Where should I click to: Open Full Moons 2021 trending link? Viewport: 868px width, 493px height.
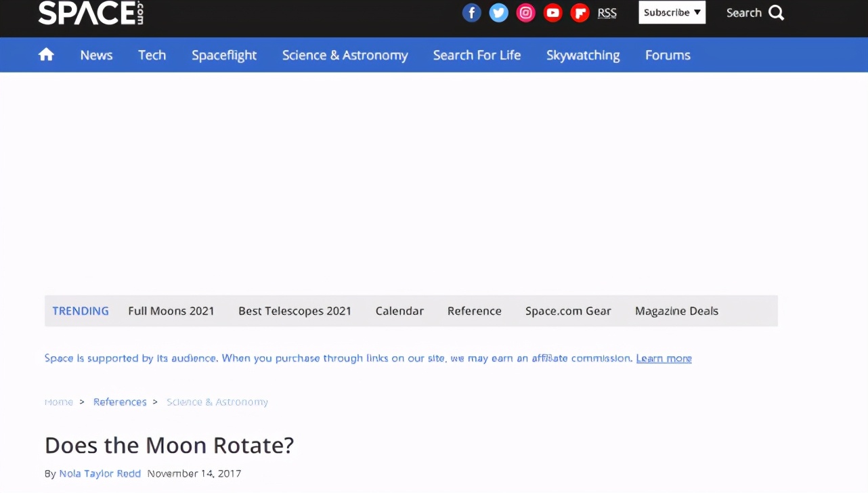tap(171, 311)
